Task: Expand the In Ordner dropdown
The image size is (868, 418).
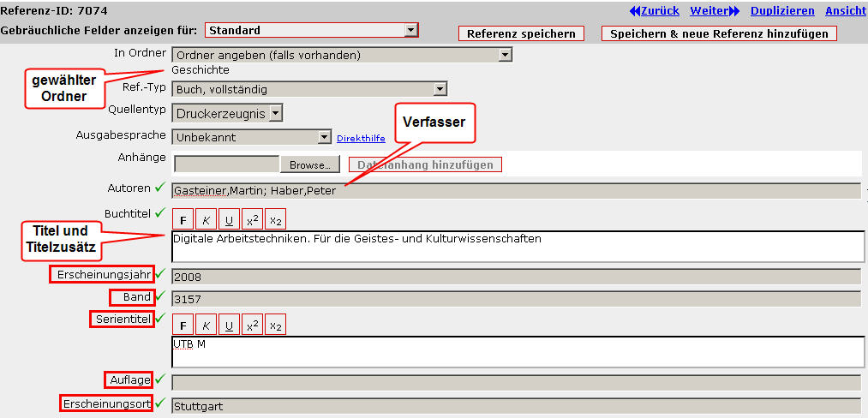Action: click(x=505, y=55)
